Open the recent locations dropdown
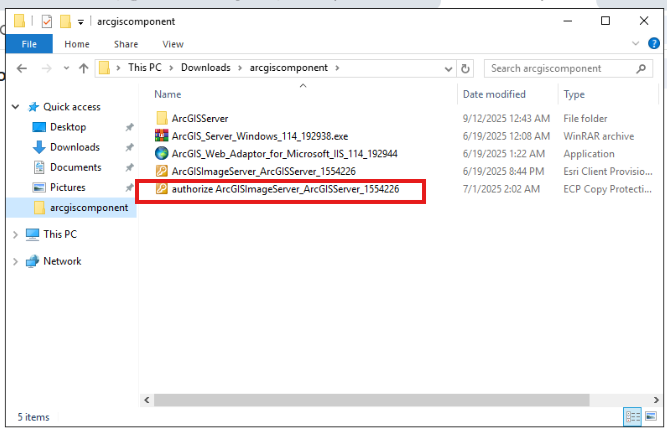 click(66, 68)
